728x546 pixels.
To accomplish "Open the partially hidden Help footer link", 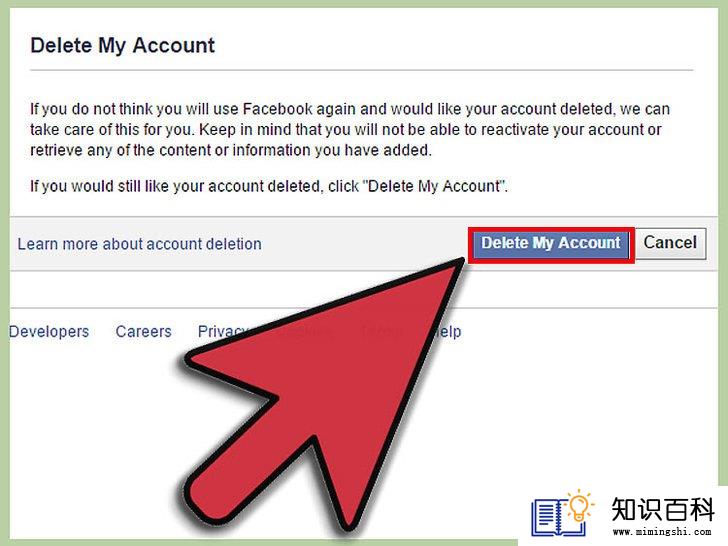I will coord(447,332).
